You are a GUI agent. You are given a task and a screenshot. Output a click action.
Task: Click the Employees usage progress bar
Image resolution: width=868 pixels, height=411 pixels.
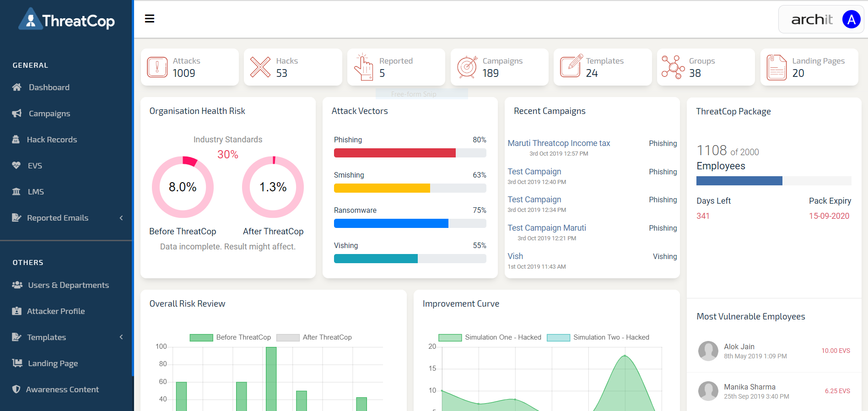click(x=774, y=181)
